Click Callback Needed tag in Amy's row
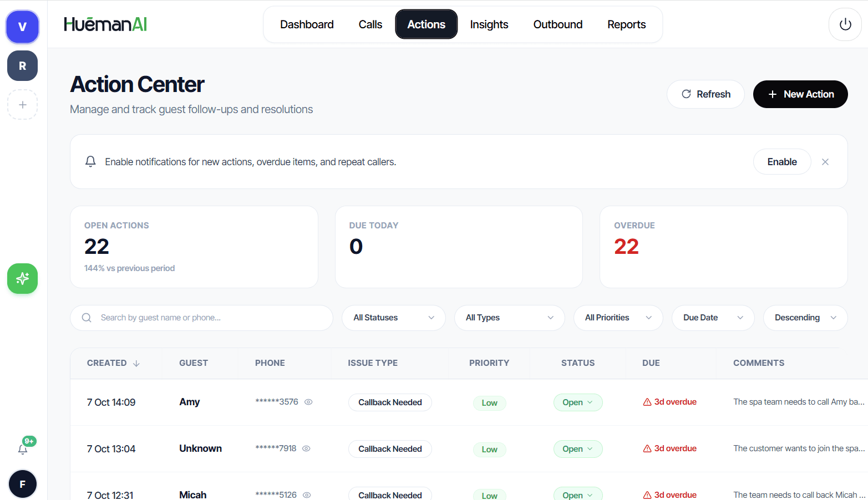The height and width of the screenshot is (500, 868). click(390, 402)
